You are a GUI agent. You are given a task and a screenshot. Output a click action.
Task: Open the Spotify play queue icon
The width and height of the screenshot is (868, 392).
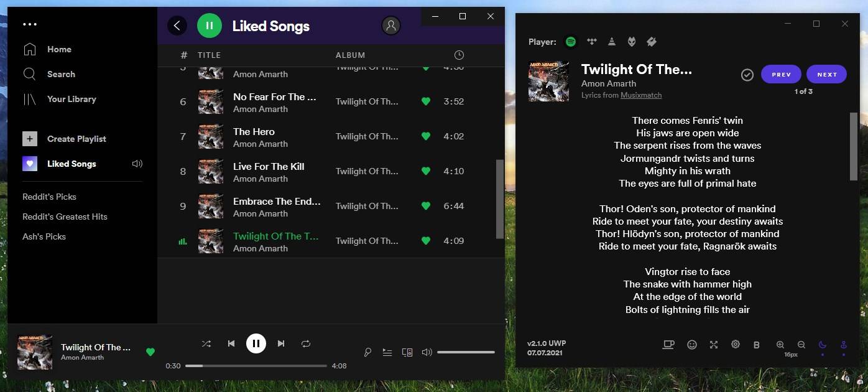(x=387, y=352)
